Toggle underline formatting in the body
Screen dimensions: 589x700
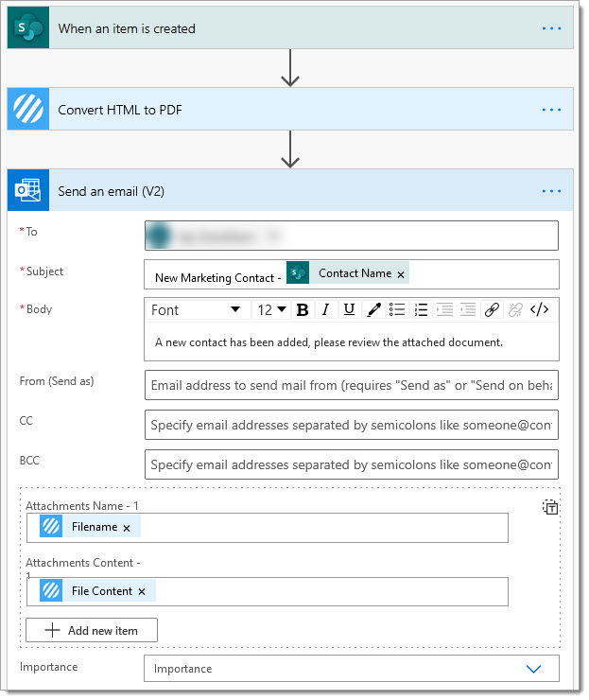[349, 309]
